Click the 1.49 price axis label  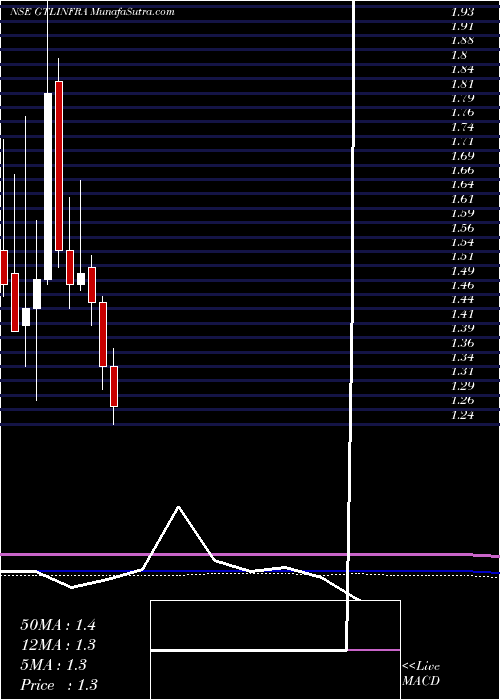(463, 271)
